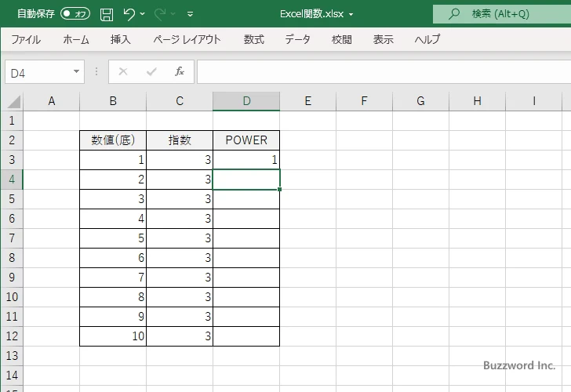Click inside the formula bar input

384,72
